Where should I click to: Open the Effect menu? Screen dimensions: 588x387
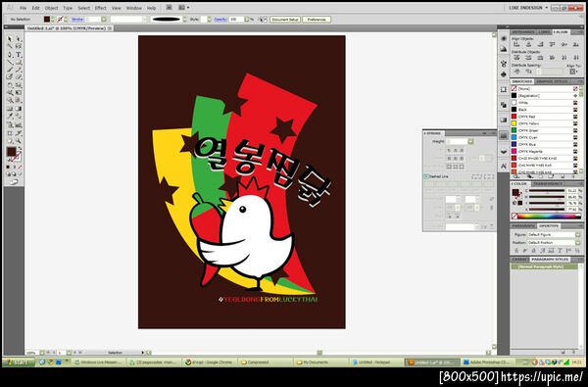[x=101, y=8]
